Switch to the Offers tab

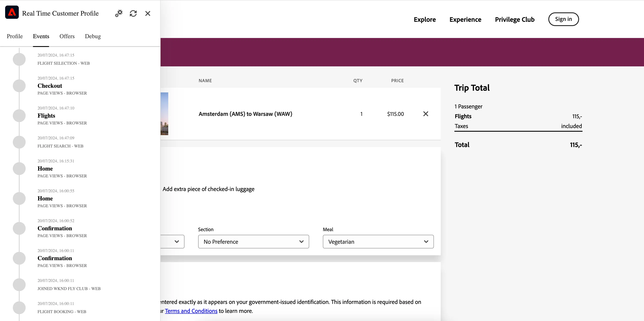67,36
